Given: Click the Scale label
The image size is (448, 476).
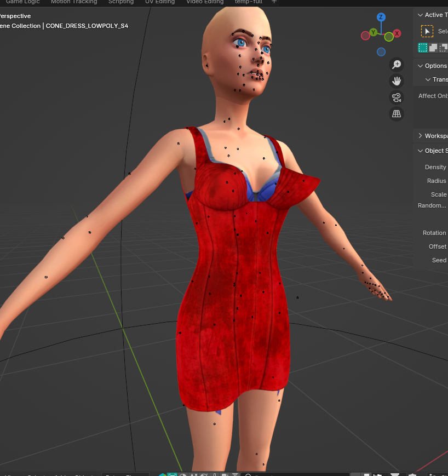Looking at the screenshot, I should click(439, 194).
